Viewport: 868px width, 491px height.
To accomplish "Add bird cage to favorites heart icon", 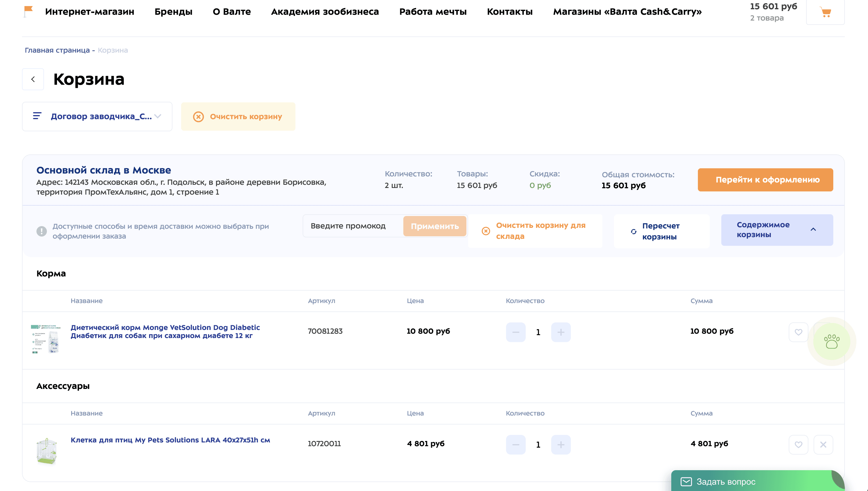I will coord(798,444).
